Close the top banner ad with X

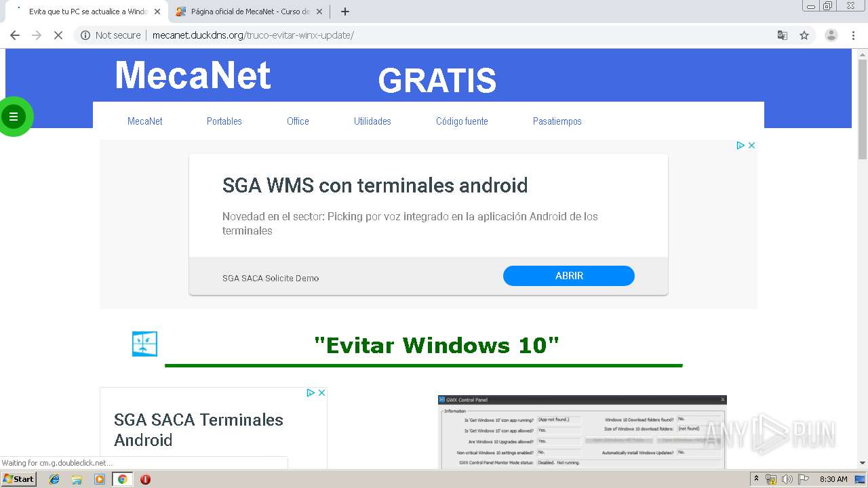pos(751,145)
